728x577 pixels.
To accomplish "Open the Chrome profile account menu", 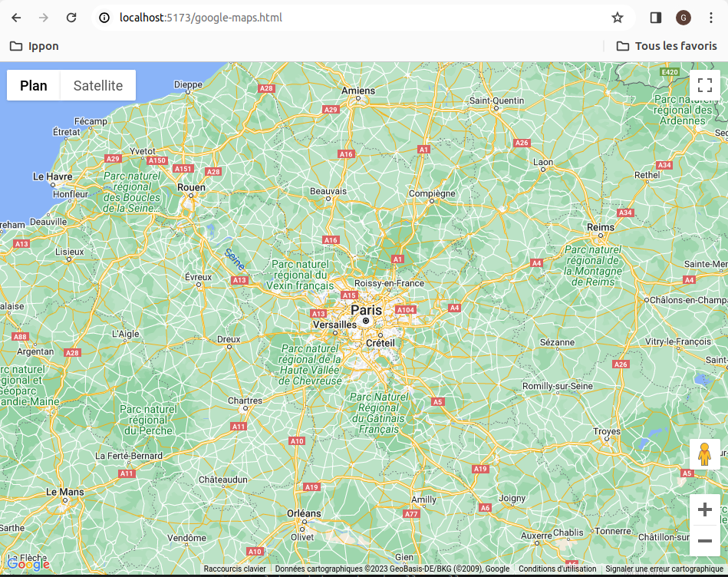I will [683, 17].
